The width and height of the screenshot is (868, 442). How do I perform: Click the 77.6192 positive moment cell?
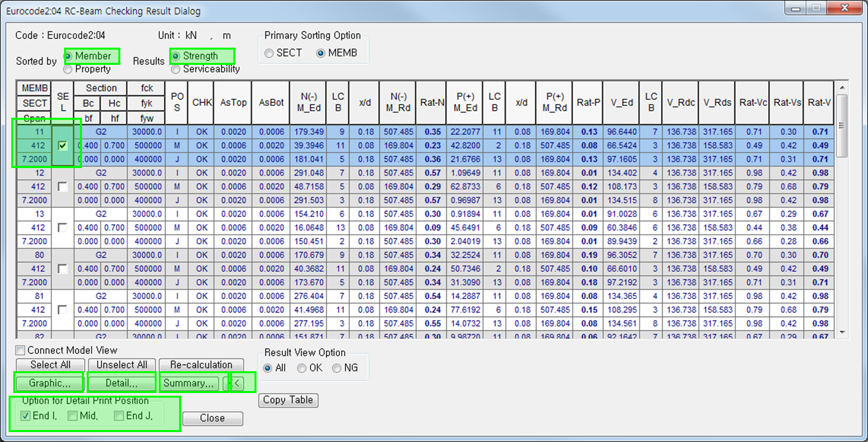pyautogui.click(x=465, y=310)
